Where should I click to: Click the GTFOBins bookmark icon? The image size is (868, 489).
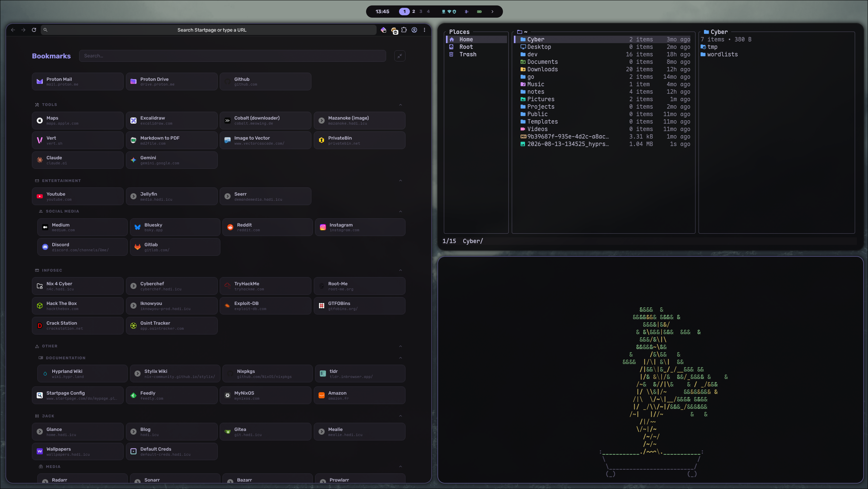(x=322, y=306)
